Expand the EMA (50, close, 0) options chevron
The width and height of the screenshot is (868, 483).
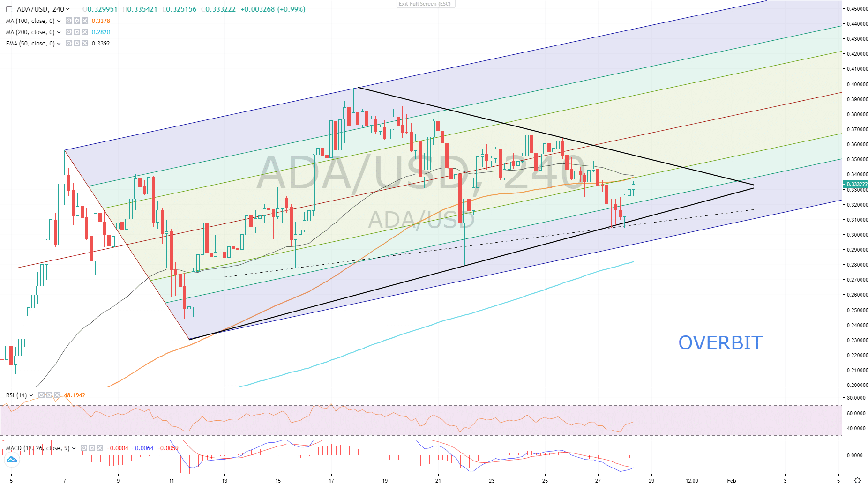59,44
